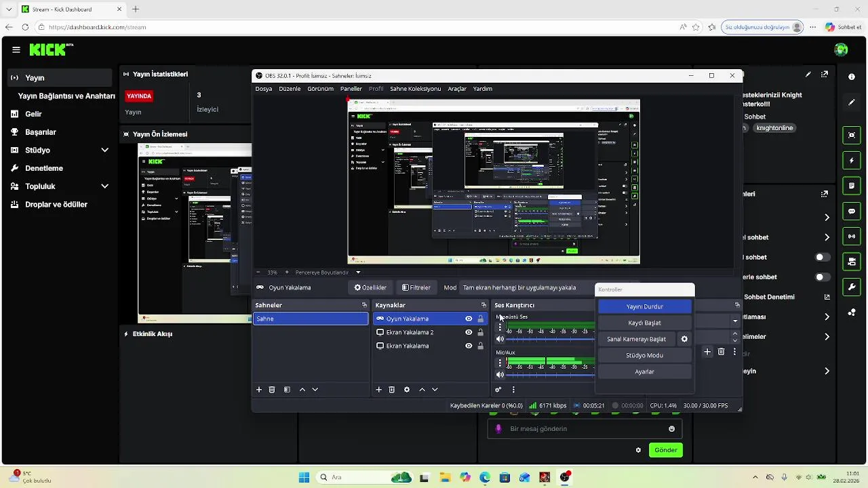
Task: Remove scene transition with trash icon
Action: (x=721, y=352)
